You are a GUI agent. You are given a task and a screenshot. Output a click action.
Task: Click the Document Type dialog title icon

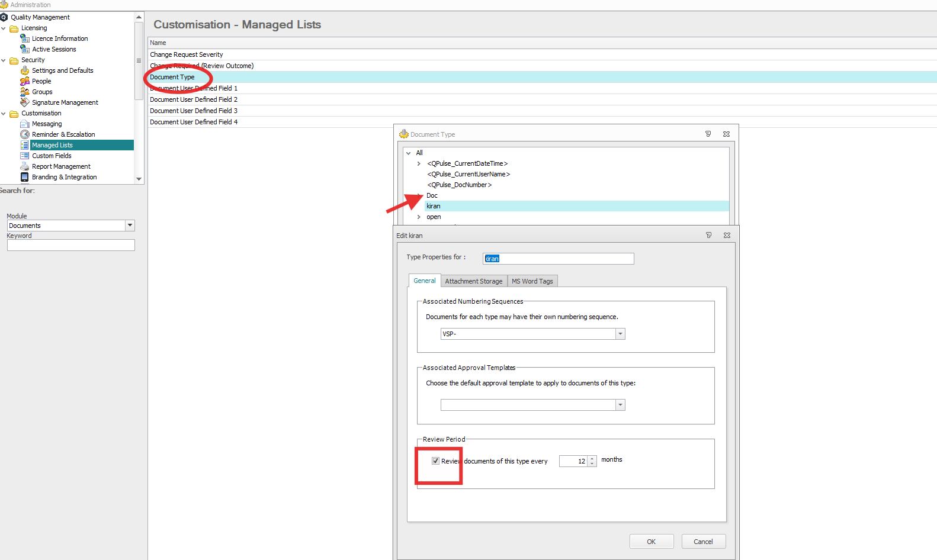coord(404,134)
